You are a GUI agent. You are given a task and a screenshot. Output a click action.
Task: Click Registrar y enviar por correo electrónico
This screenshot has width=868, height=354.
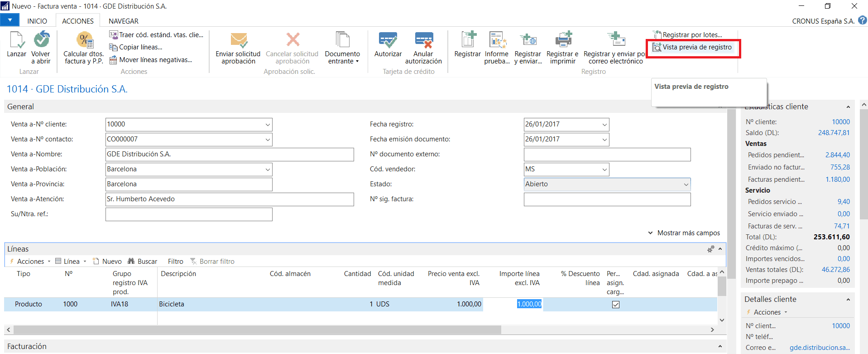(616, 48)
